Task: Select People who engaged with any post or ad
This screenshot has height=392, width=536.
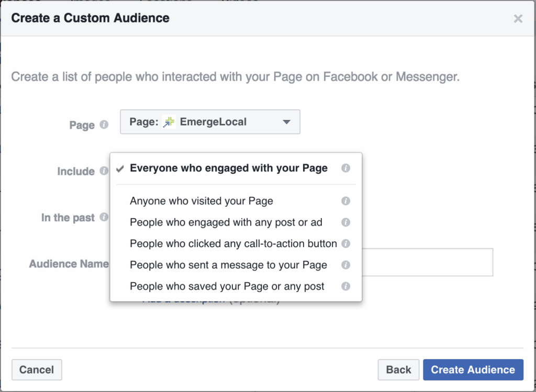Action: point(226,222)
